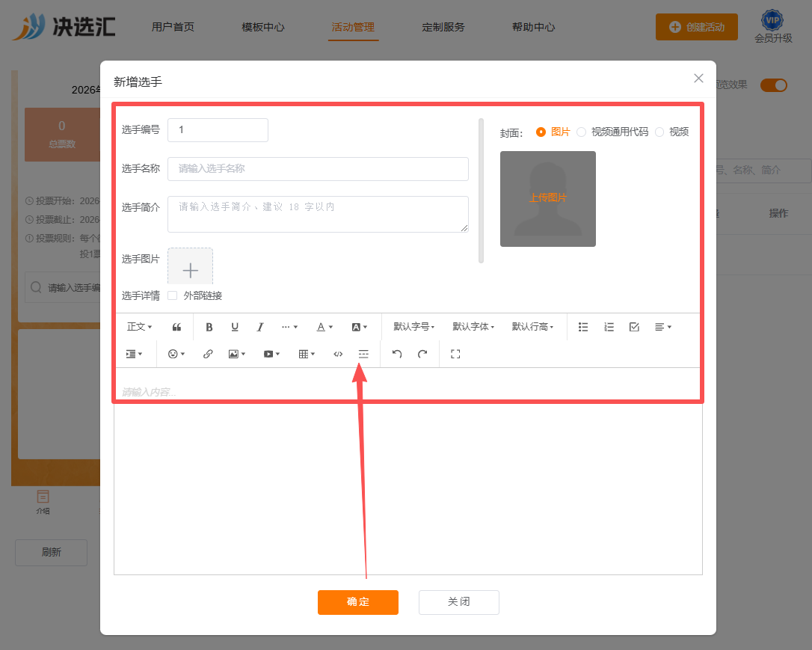Insert a numbered list
Image resolution: width=812 pixels, height=650 pixels.
click(609, 327)
